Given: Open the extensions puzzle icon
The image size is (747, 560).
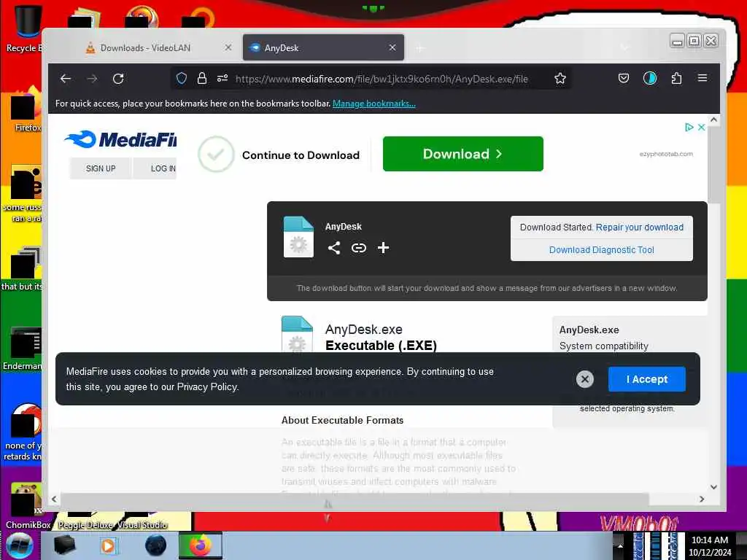Looking at the screenshot, I should coord(676,79).
